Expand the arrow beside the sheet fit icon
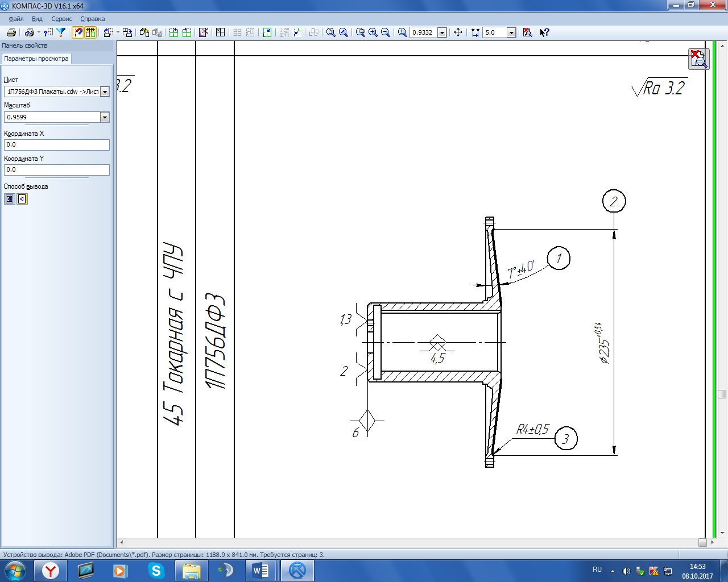The width and height of the screenshot is (728, 582). (x=118, y=32)
